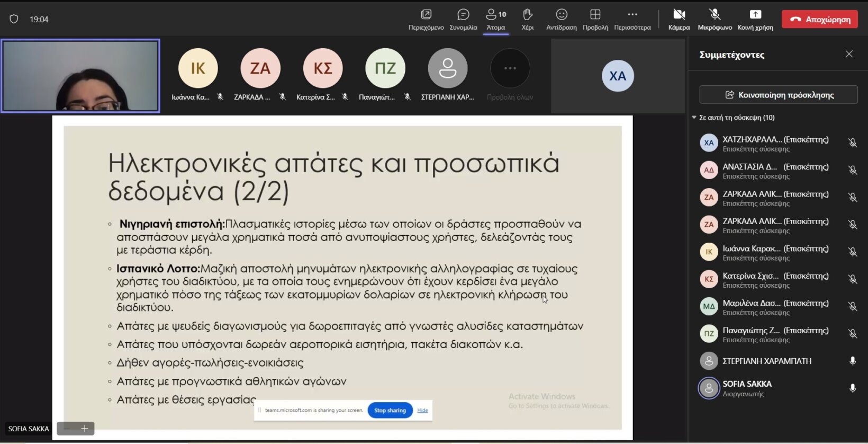Expand Προβολή όλων participants overflow

click(510, 69)
